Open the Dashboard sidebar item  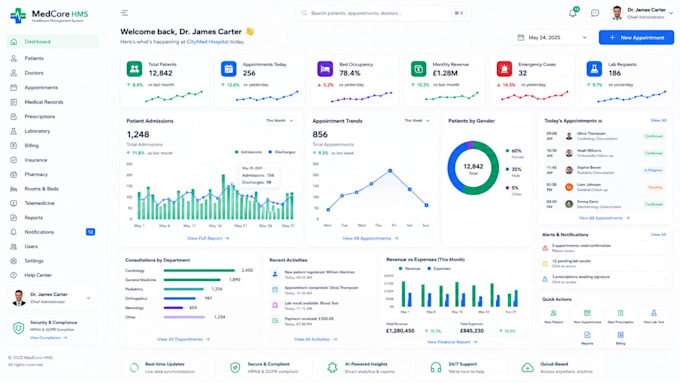(x=52, y=42)
